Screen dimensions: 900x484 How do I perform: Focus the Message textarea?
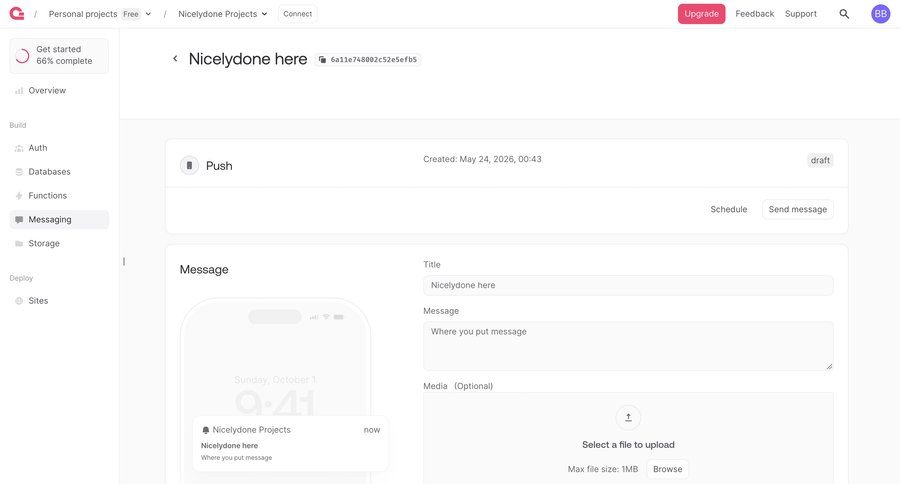click(628, 346)
